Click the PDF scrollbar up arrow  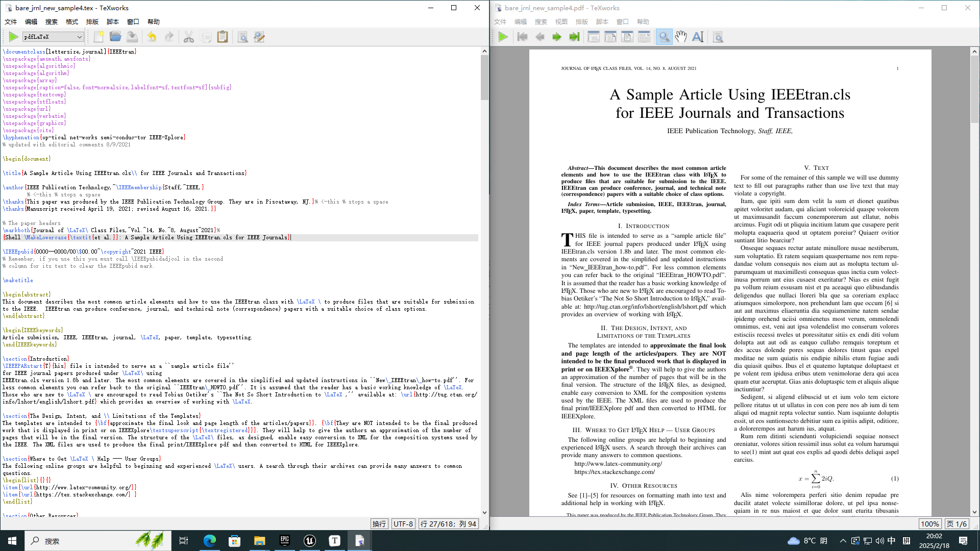[974, 51]
